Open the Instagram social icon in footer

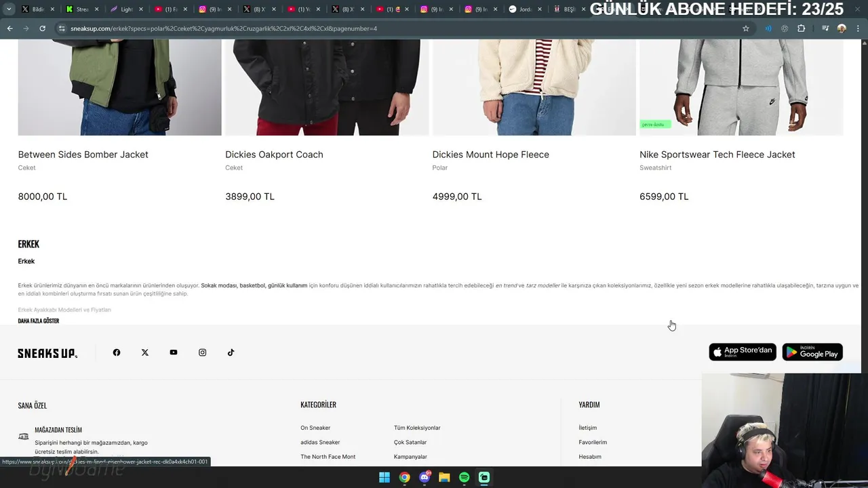point(202,352)
